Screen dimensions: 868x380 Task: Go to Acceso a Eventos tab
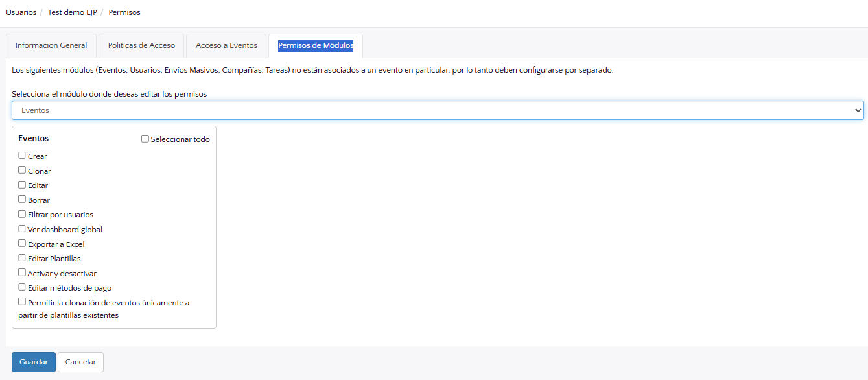coord(226,46)
